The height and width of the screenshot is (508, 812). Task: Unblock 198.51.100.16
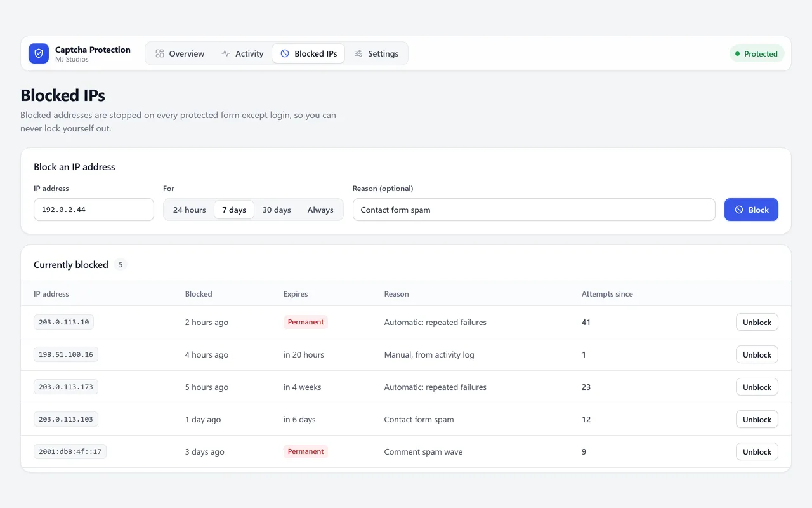point(757,354)
